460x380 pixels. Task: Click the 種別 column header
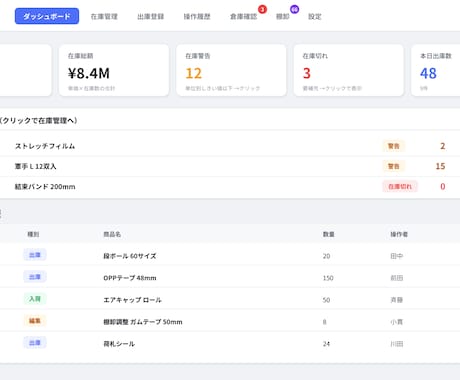[x=33, y=234]
